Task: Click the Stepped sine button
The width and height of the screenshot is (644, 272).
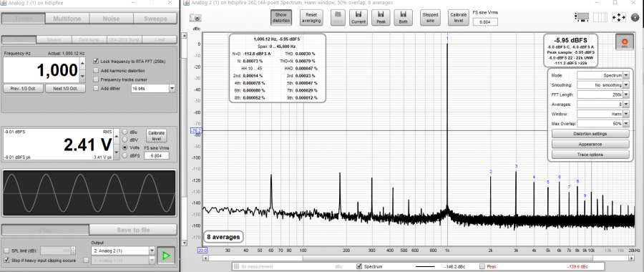Action: (430, 18)
